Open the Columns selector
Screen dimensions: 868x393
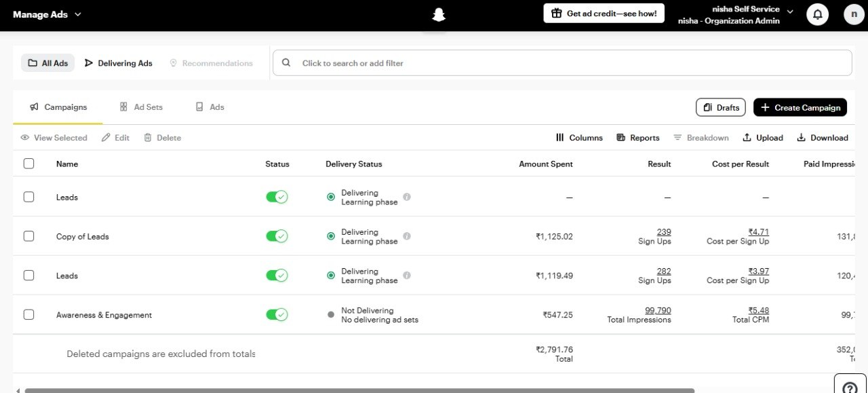click(x=579, y=138)
